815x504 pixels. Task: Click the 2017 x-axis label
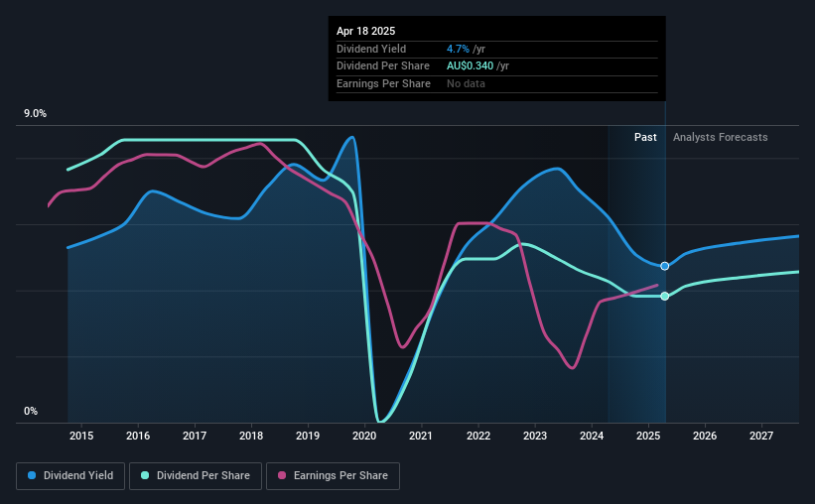pos(195,436)
